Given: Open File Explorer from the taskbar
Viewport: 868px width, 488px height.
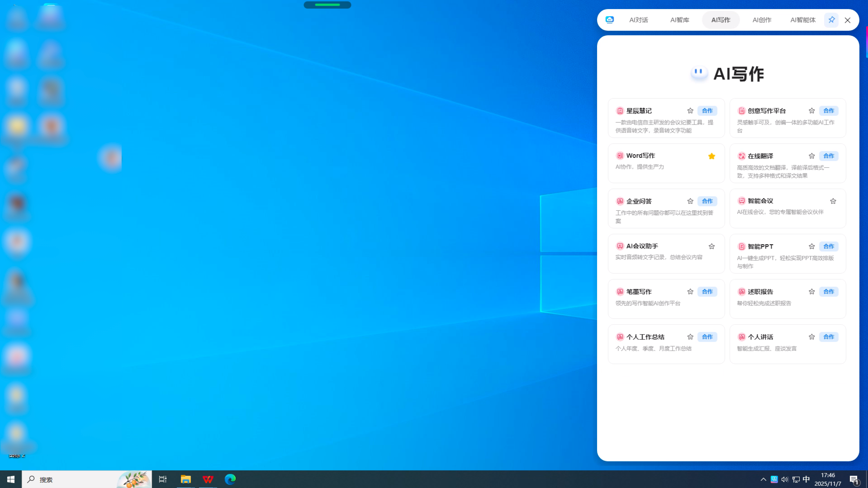Looking at the screenshot, I should [x=185, y=479].
